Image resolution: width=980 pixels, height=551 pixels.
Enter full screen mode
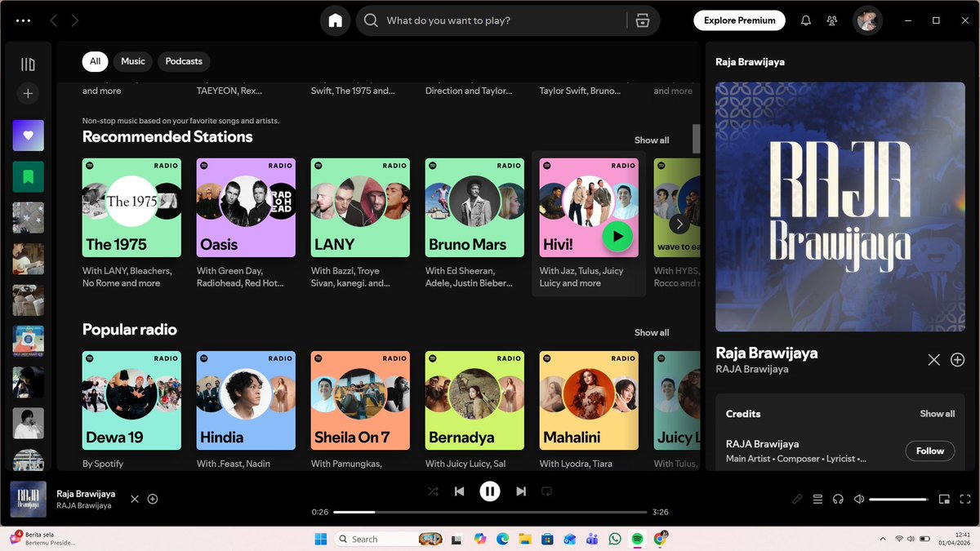point(964,499)
